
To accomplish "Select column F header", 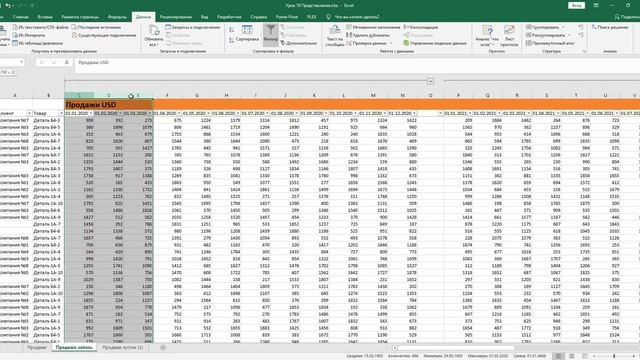I will 167,96.
